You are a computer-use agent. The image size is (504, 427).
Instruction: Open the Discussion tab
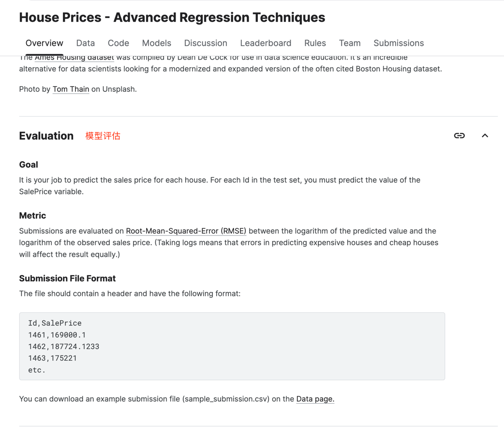pyautogui.click(x=206, y=43)
